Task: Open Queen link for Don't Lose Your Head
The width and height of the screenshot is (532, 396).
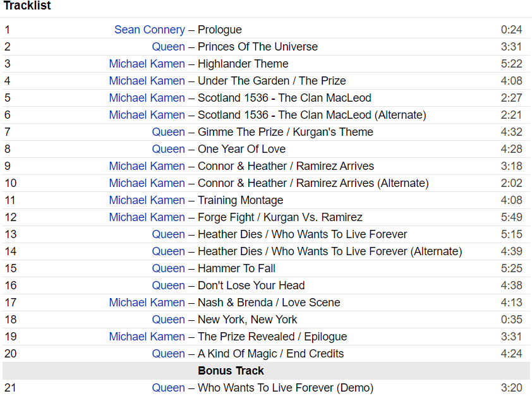Action: tap(168, 285)
